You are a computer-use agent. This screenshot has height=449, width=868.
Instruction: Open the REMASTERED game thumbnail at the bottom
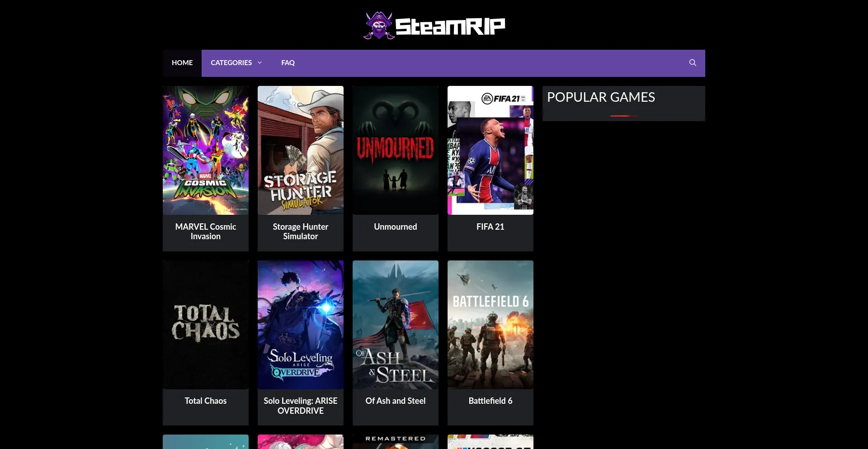click(395, 441)
